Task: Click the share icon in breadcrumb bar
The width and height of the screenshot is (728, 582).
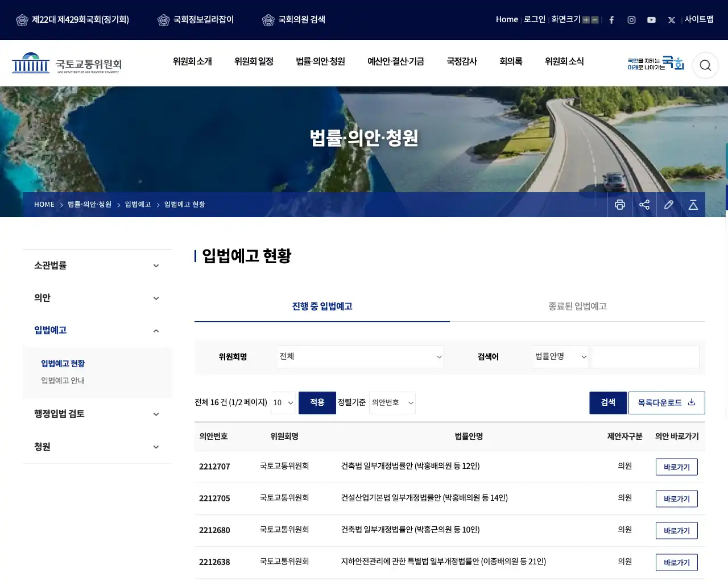Action: coord(644,205)
